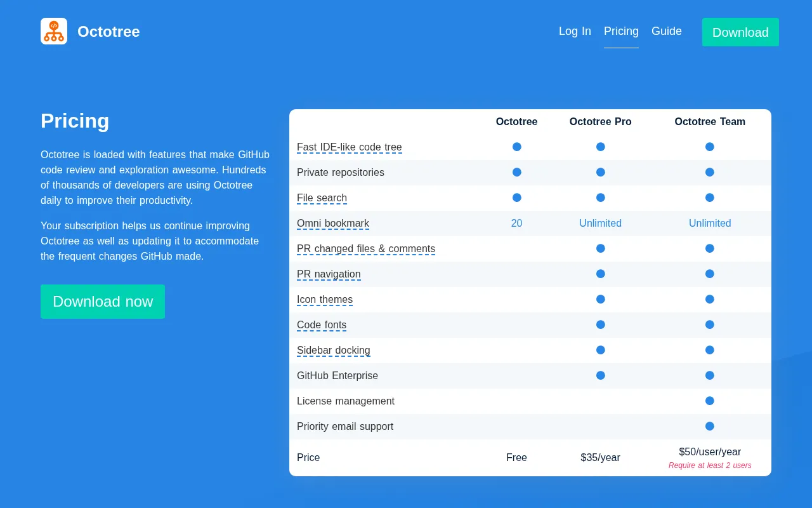Screen dimensions: 812x508
Task: Click File search dot under Octotree Team
Action: pos(710,197)
